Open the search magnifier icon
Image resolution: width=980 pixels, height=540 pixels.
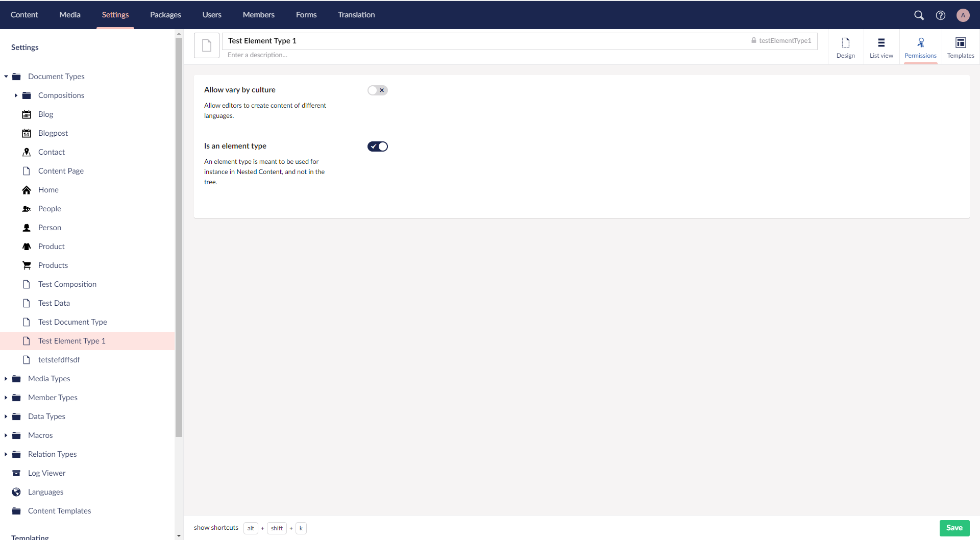[x=919, y=15]
